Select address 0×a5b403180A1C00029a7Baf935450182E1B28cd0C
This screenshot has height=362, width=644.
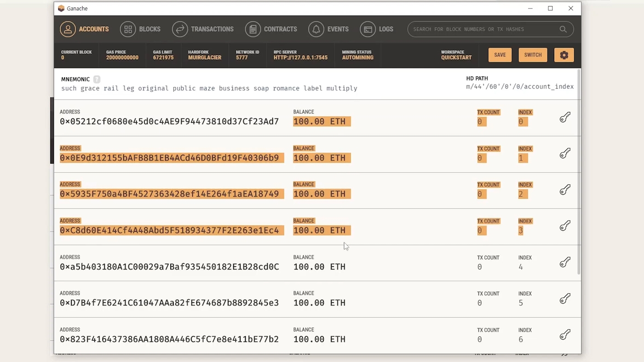[x=169, y=266]
